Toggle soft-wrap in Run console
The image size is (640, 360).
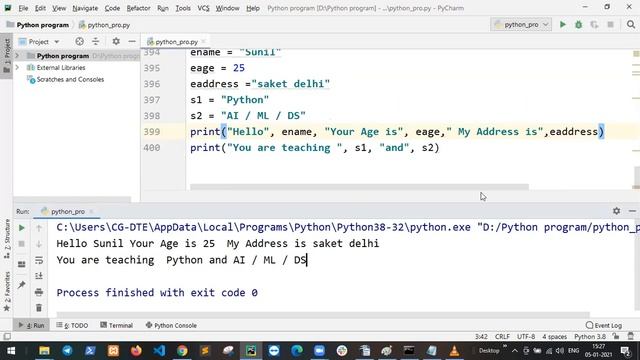click(x=39, y=260)
